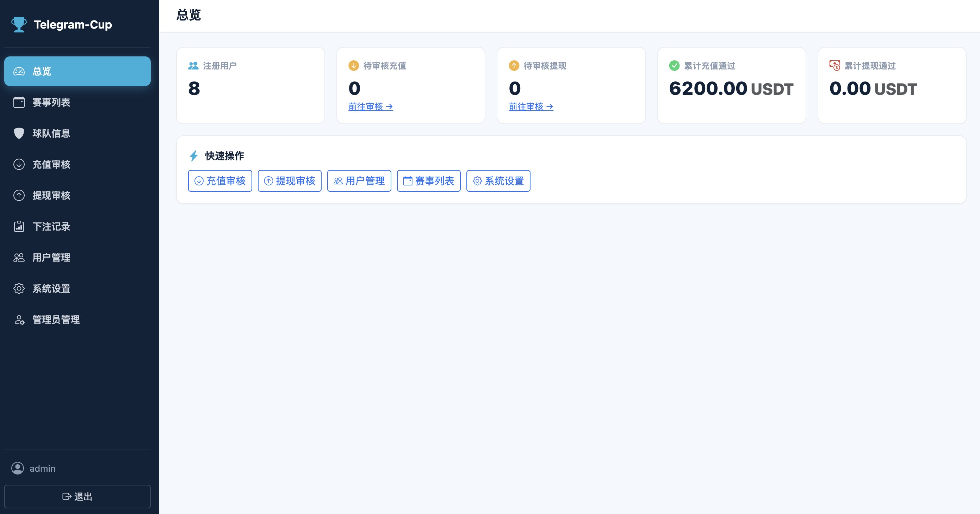The height and width of the screenshot is (514, 980).
Task: Open 系统设置 in the sidebar menu
Action: [77, 289]
